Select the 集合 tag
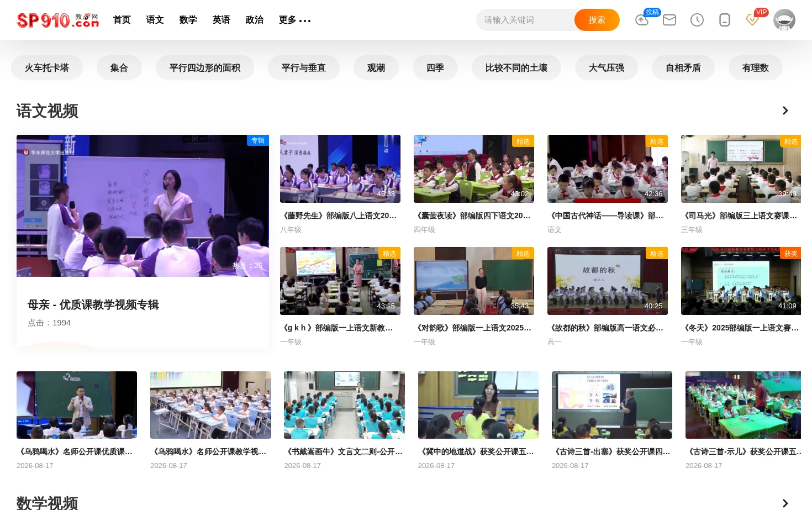This screenshot has height=510, width=812. pyautogui.click(x=119, y=67)
